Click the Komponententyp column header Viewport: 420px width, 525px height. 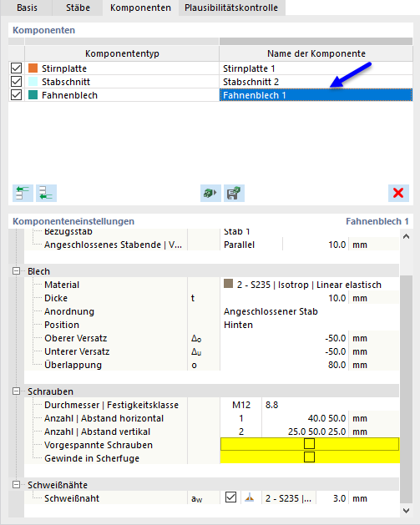[122, 53]
